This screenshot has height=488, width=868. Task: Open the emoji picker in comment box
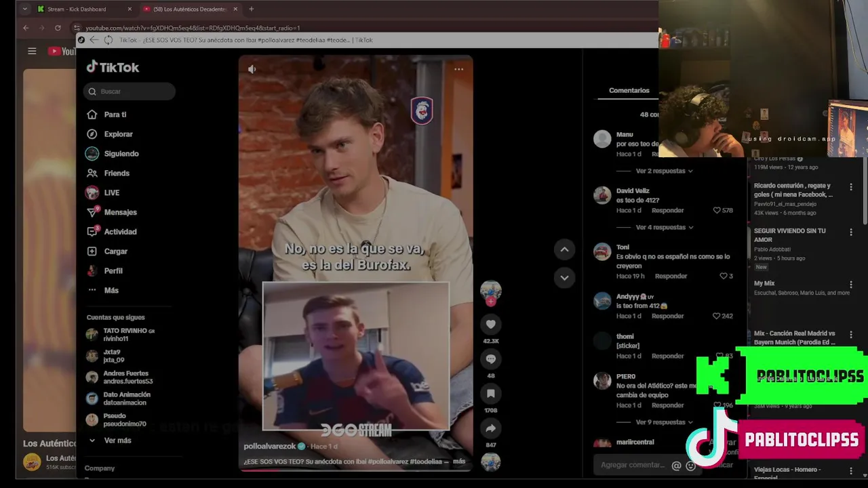[690, 466]
